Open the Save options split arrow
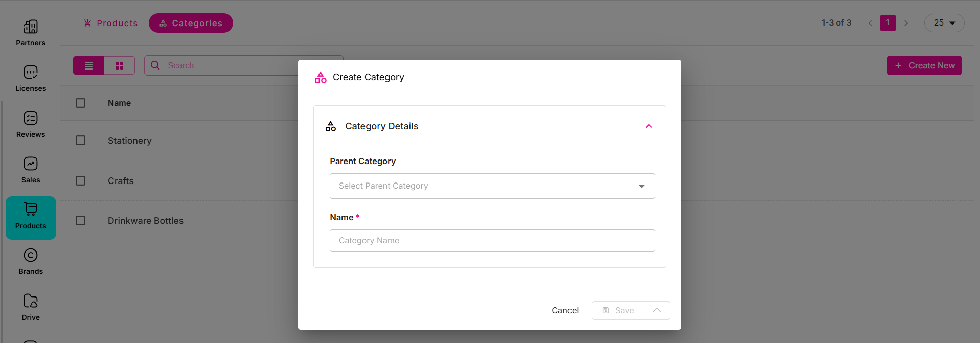The height and width of the screenshot is (343, 980). pyautogui.click(x=657, y=310)
